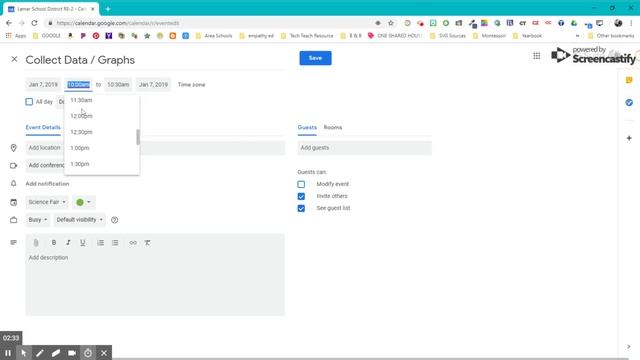Click the Add description text area

155,282
